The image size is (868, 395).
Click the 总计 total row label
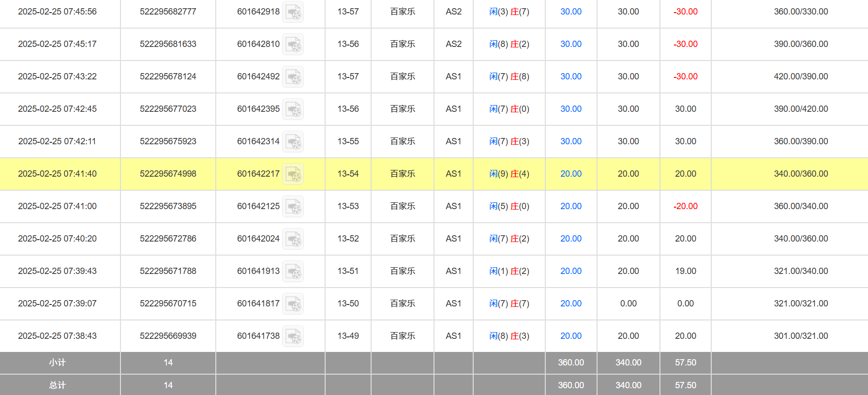[x=57, y=385]
